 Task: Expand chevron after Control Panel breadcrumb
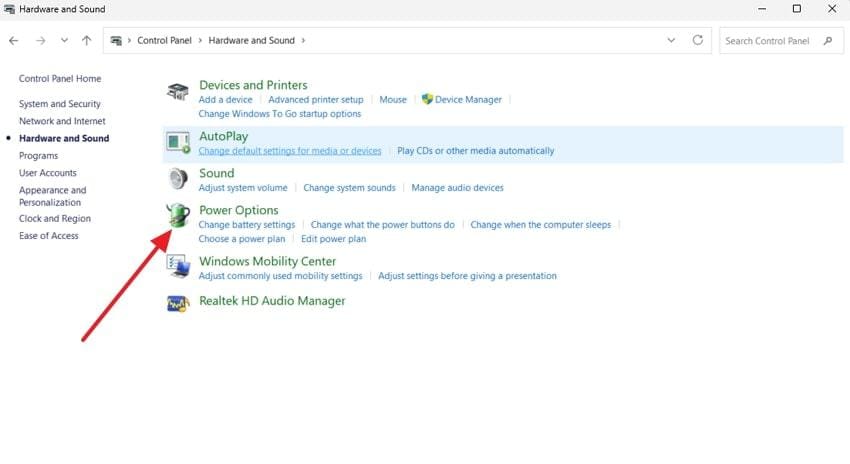pyautogui.click(x=200, y=41)
